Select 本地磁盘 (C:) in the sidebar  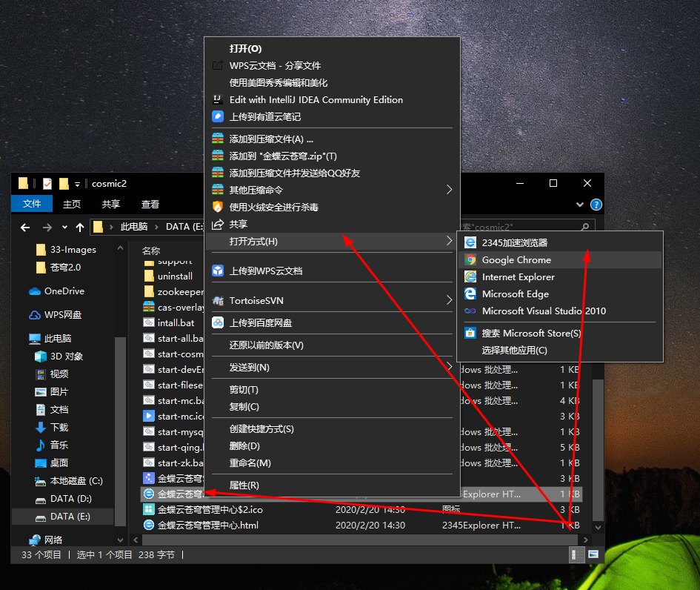coord(69,480)
